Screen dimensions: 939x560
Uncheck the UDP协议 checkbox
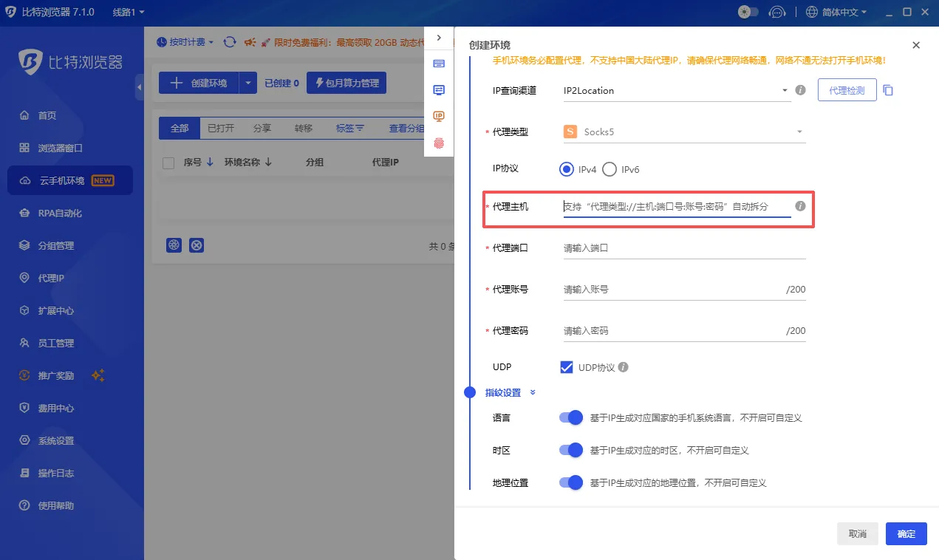(x=566, y=366)
